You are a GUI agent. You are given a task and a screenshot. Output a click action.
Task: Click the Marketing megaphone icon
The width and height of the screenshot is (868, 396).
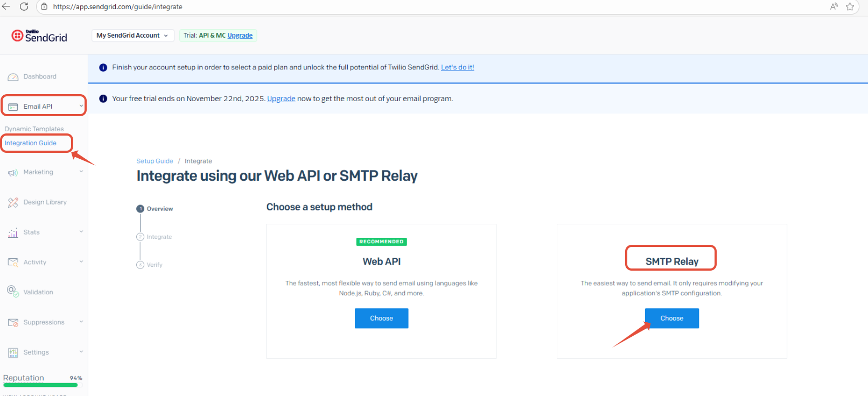(13, 173)
